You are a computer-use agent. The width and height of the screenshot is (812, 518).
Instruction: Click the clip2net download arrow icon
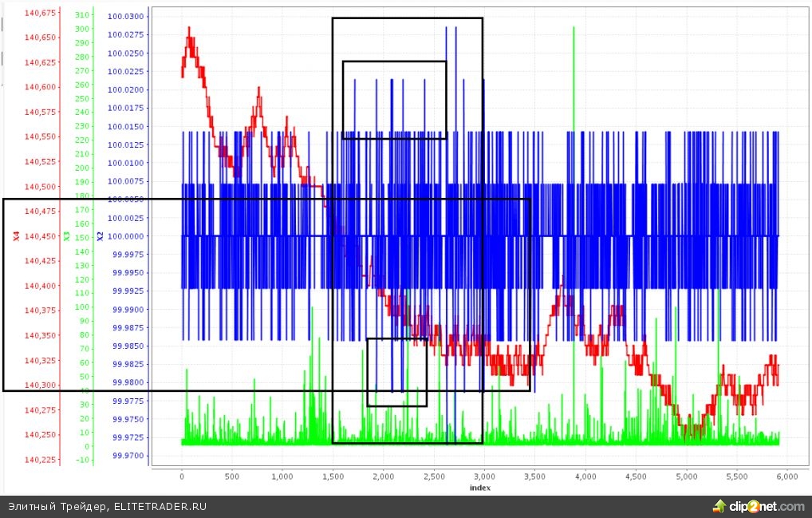click(719, 506)
